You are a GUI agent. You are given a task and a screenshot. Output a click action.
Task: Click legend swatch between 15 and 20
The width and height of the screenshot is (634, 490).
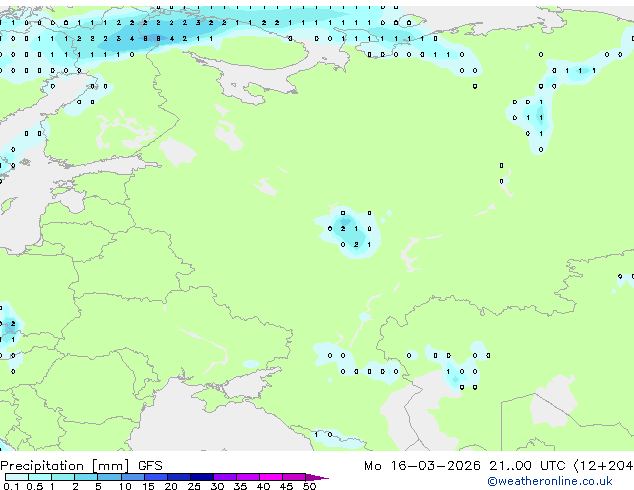[156, 477]
